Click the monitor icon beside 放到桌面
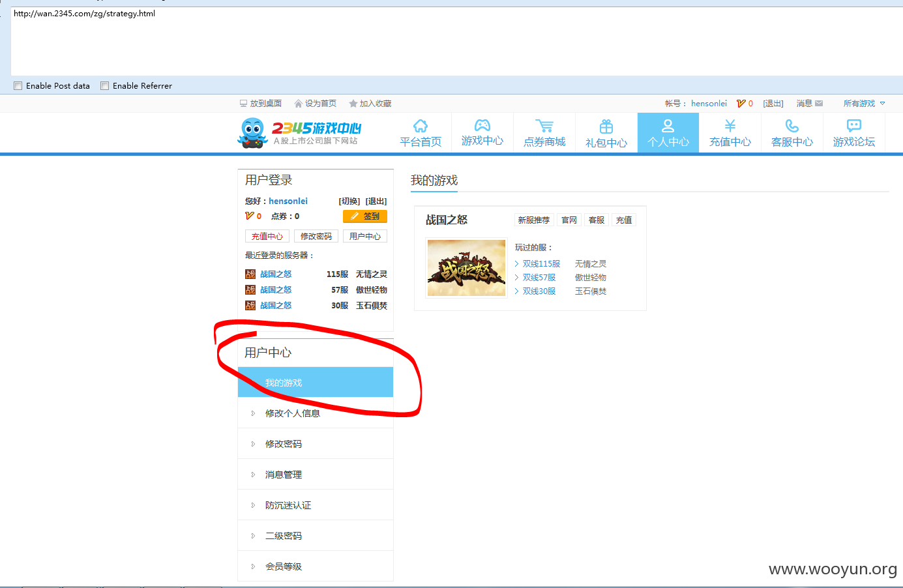 (244, 104)
